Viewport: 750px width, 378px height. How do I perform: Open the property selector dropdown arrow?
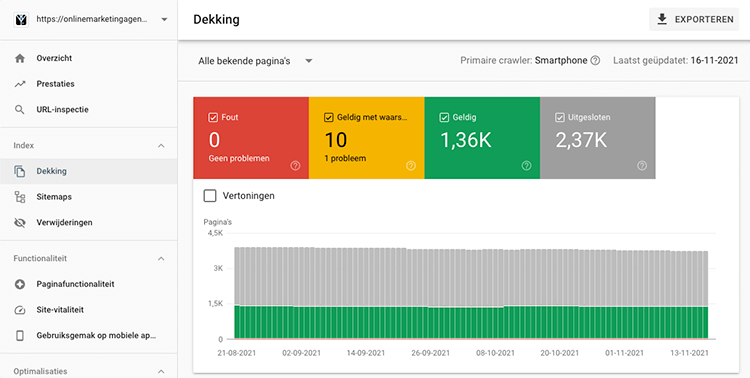(x=164, y=20)
